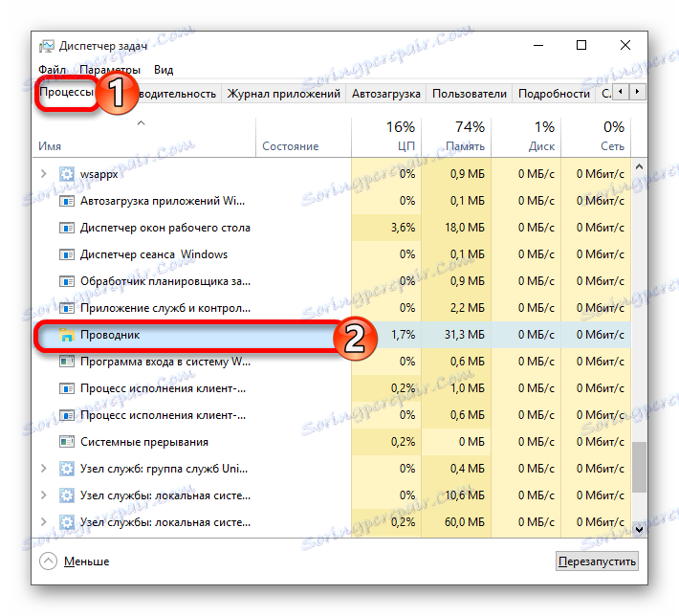
Task: Click the icon next to Автозагрузка приложений Wi...
Action: click(66, 201)
